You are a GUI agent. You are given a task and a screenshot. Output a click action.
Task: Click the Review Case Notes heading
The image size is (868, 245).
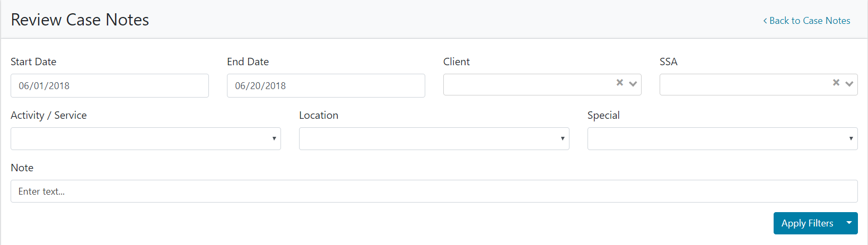click(x=80, y=20)
